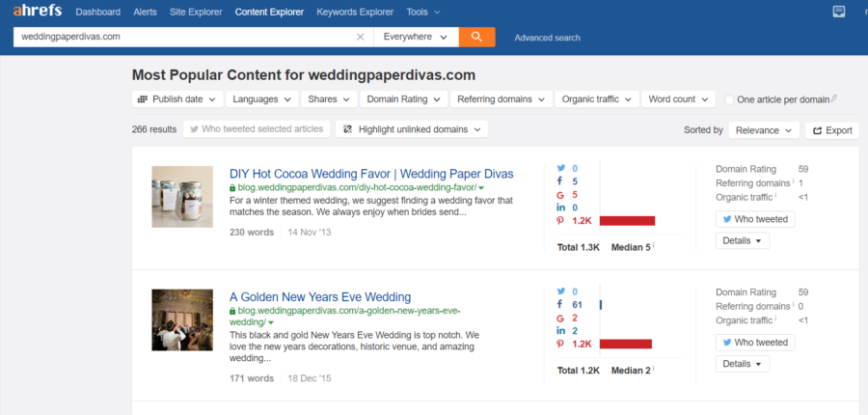Screen dimensions: 868x415
Task: Open the Publish date filter
Action: point(177,99)
